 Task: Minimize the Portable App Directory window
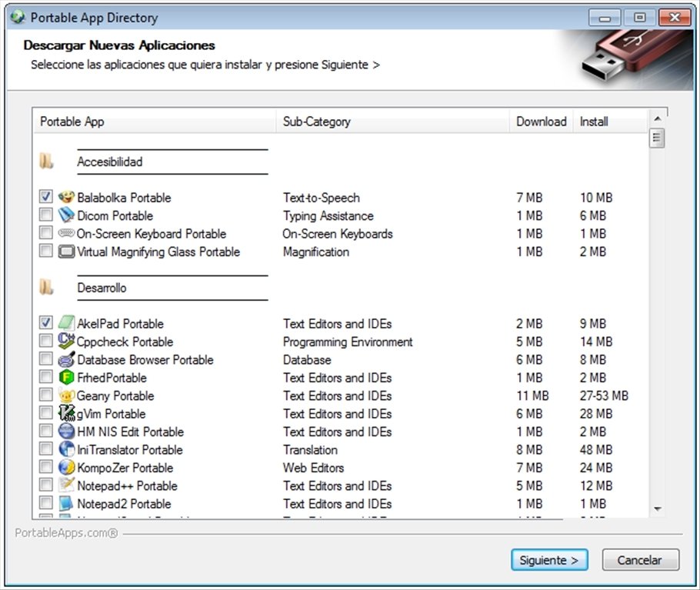[x=605, y=18]
